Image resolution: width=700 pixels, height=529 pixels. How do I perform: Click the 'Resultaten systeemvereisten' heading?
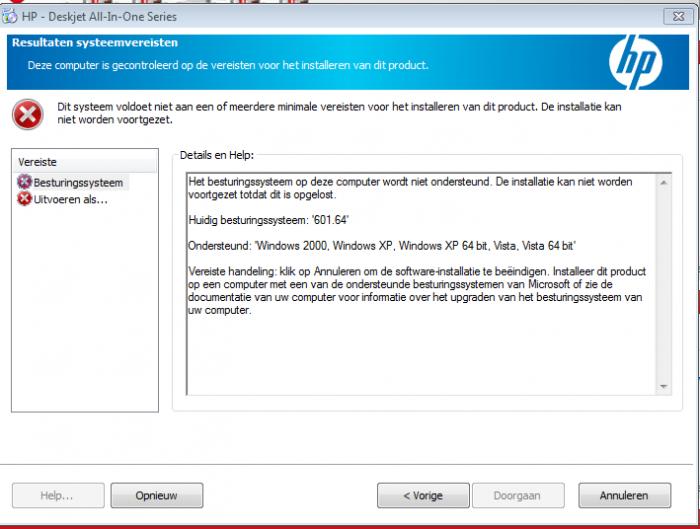coord(95,43)
